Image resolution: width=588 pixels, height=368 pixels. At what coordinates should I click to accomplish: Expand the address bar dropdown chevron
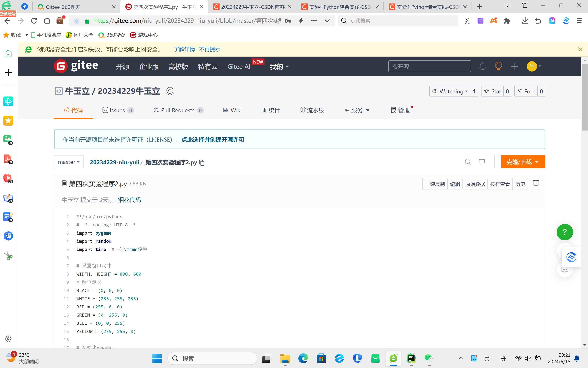coord(327,21)
